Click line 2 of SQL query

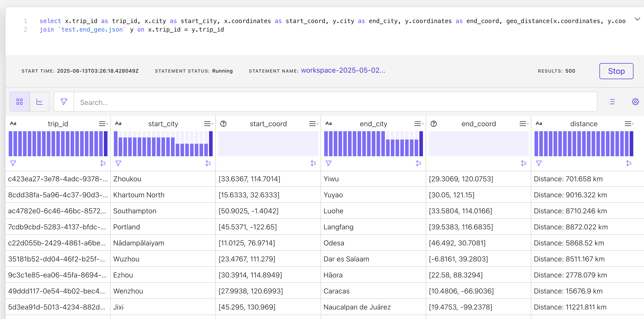click(132, 30)
